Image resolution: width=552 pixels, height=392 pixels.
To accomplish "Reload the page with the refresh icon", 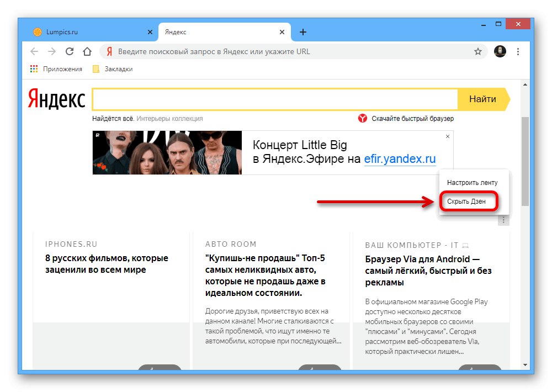I will [x=70, y=51].
